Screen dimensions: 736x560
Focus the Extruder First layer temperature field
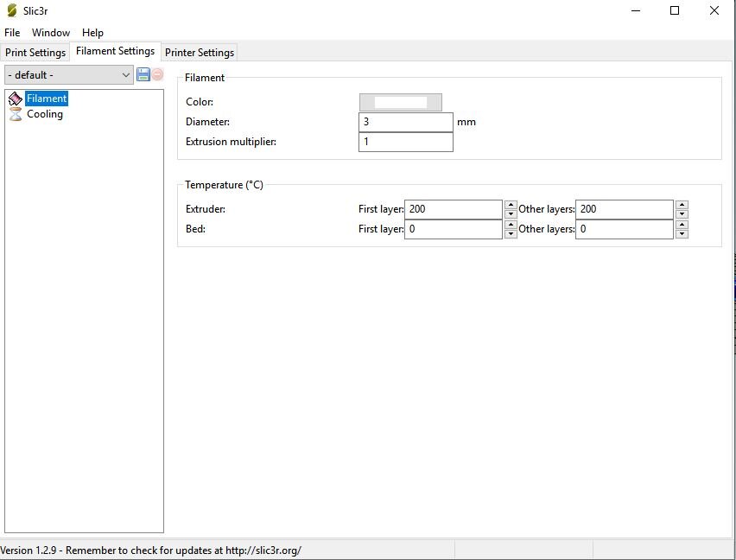pos(454,209)
